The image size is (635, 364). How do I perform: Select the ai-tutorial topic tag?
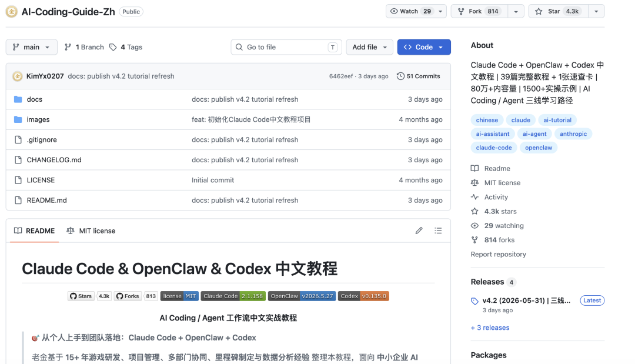pyautogui.click(x=557, y=120)
